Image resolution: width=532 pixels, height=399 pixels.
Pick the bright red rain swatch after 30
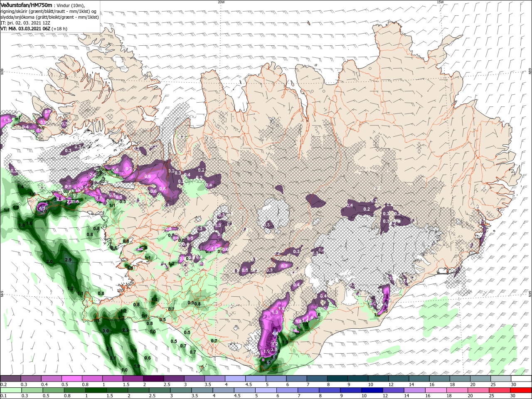[x=521, y=390]
